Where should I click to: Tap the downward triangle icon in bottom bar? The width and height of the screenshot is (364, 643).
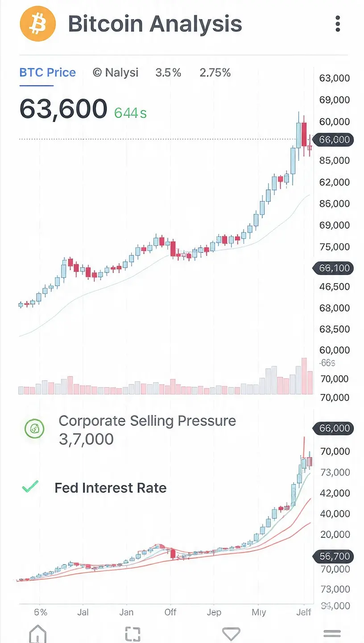point(231,634)
